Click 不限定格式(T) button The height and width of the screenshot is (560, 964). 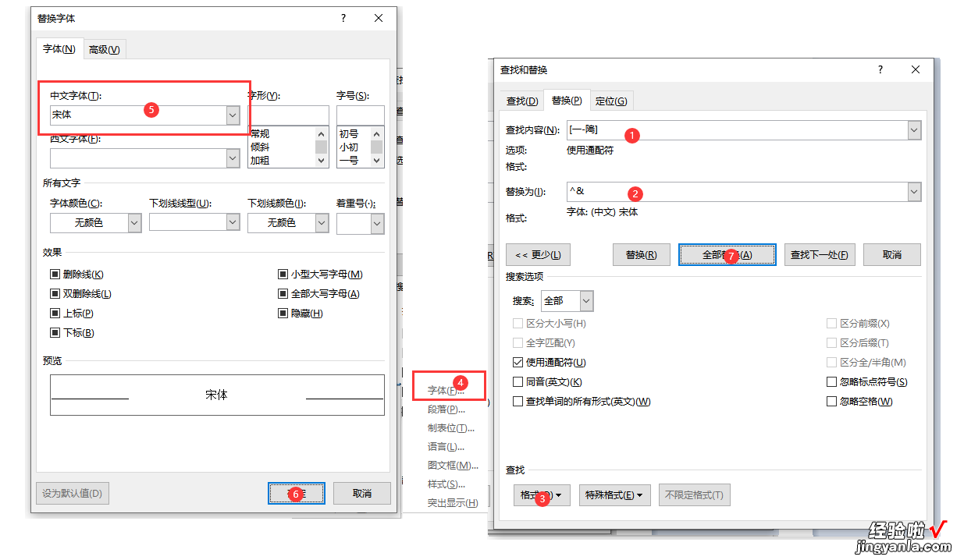point(695,495)
